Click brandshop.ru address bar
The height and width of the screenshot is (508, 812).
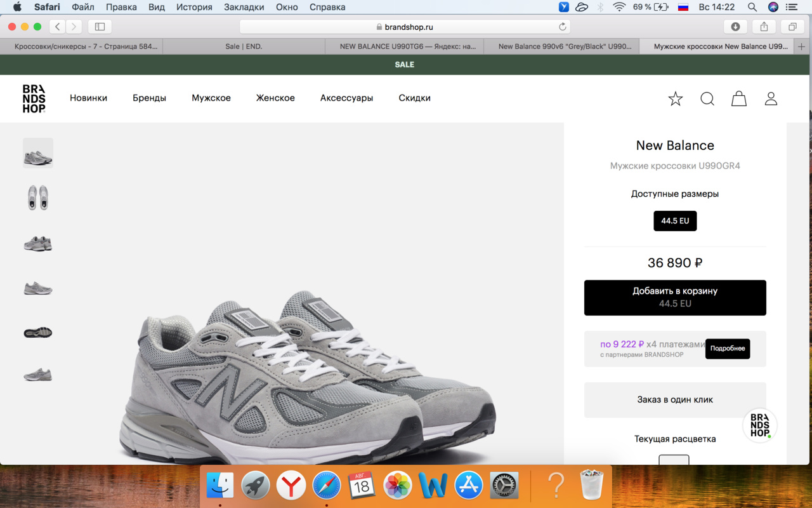[x=405, y=27]
